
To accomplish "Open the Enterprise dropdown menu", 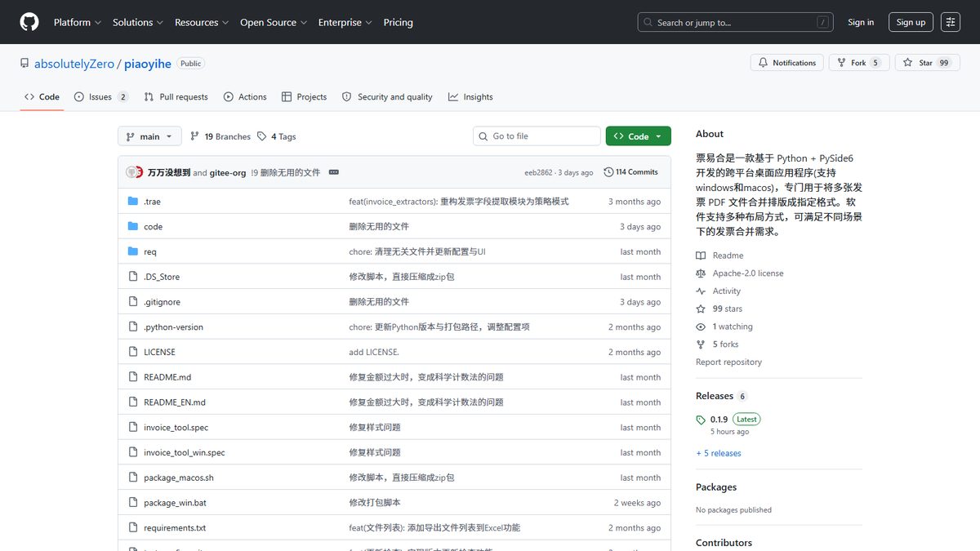I will [x=345, y=22].
